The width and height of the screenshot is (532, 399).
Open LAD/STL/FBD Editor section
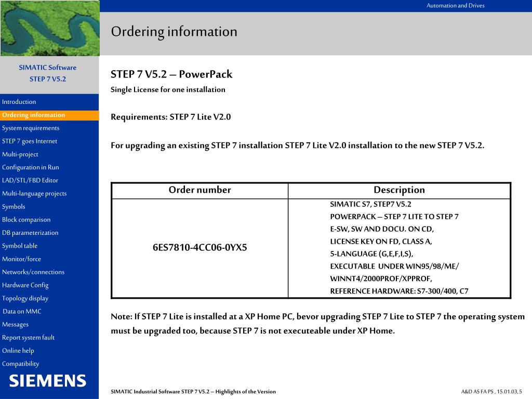tap(30, 180)
